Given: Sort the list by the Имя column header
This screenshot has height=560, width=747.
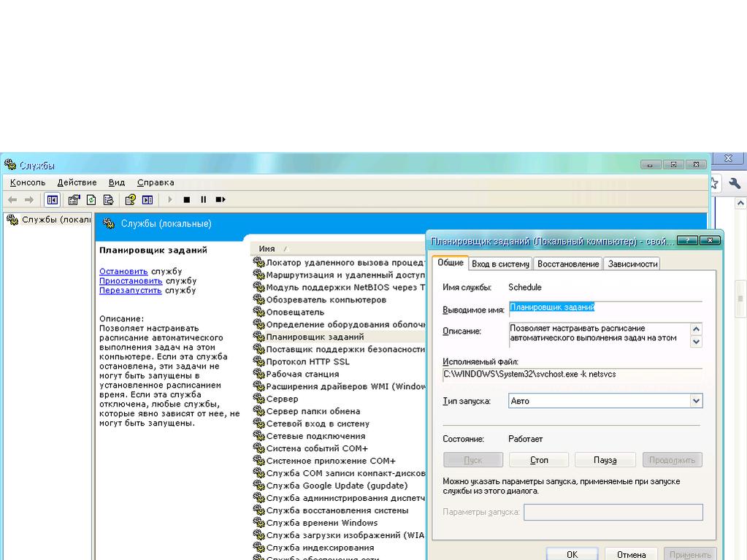Looking at the screenshot, I should click(x=267, y=249).
